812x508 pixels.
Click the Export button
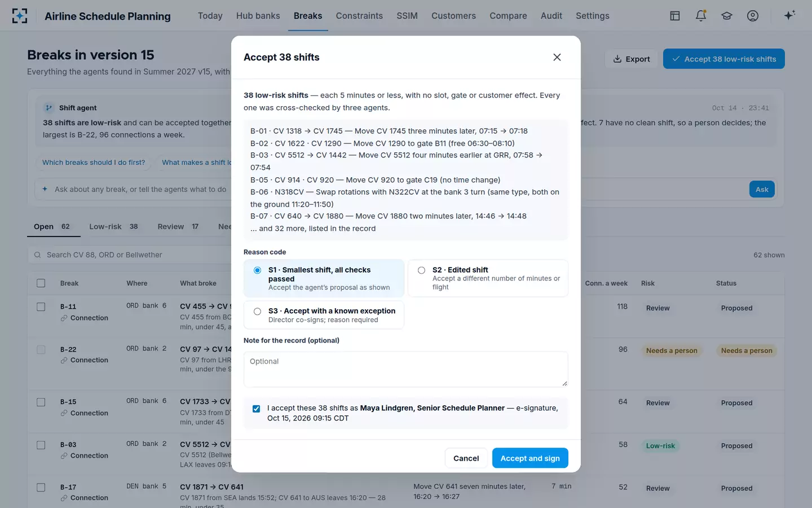(632, 59)
